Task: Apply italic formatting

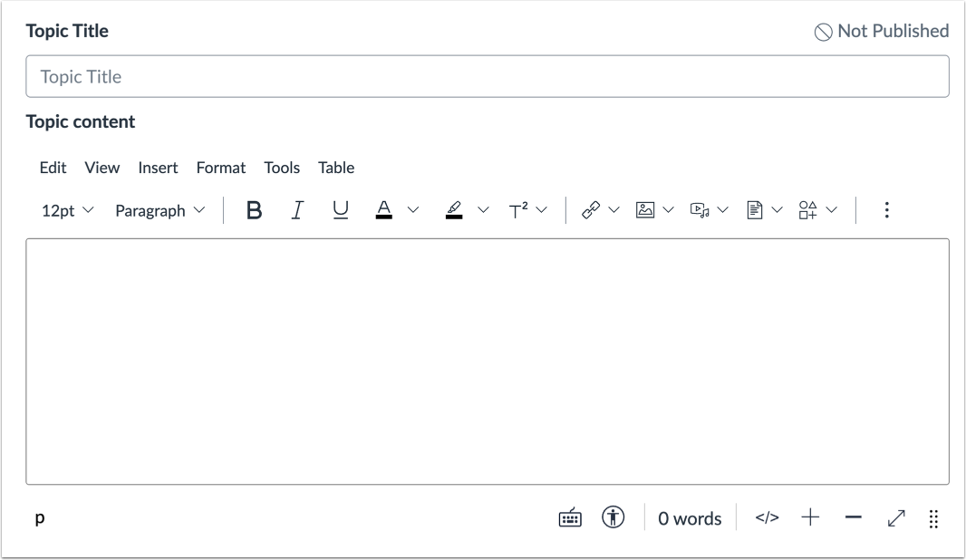Action: tap(296, 209)
